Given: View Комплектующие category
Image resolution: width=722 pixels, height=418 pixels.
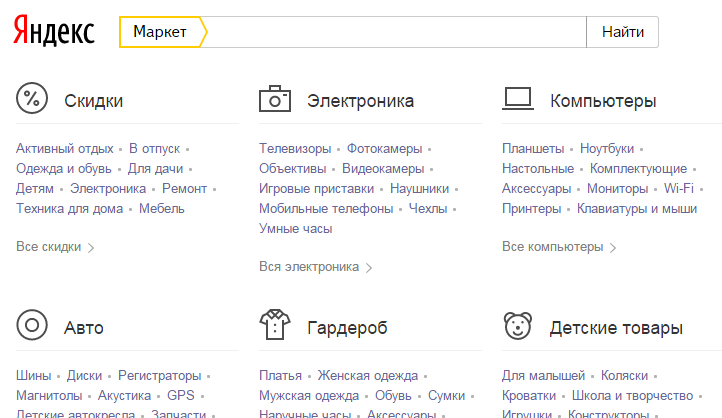Looking at the screenshot, I should (638, 168).
